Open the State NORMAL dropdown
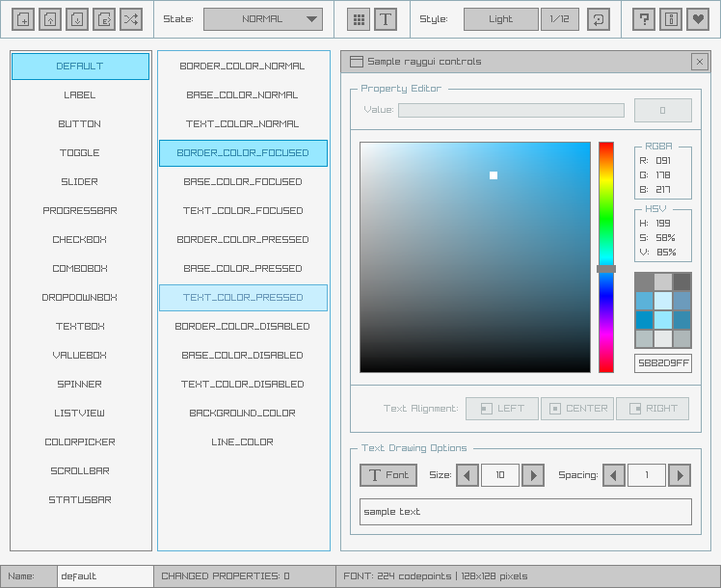The width and height of the screenshot is (721, 588). pyautogui.click(x=263, y=19)
